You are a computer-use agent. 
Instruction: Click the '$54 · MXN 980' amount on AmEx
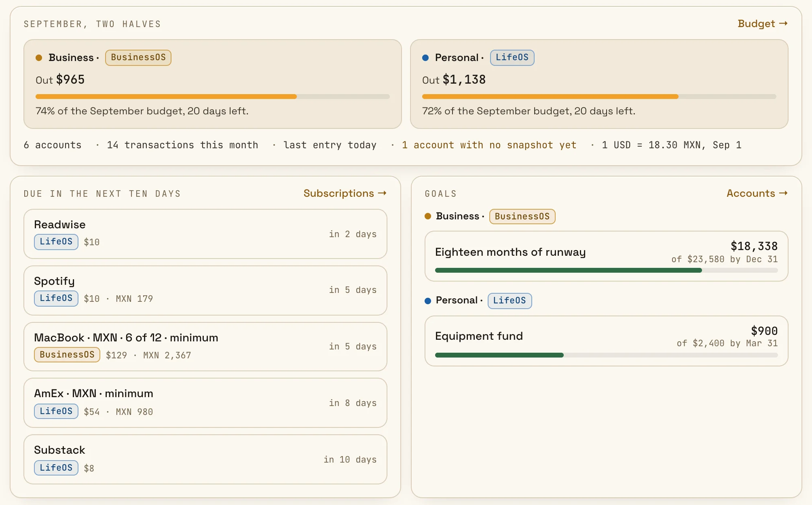118,412
